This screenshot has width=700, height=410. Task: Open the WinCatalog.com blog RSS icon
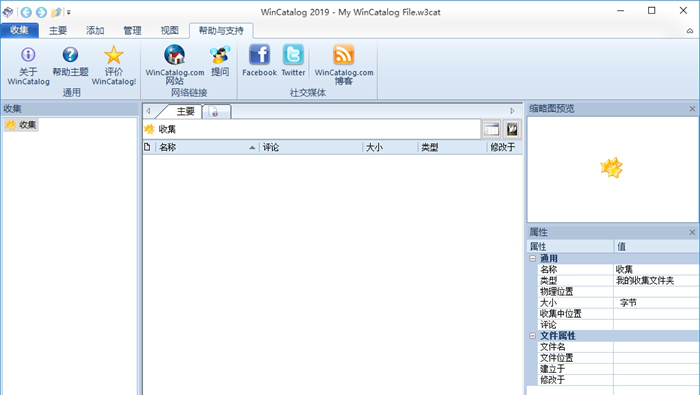[x=344, y=54]
